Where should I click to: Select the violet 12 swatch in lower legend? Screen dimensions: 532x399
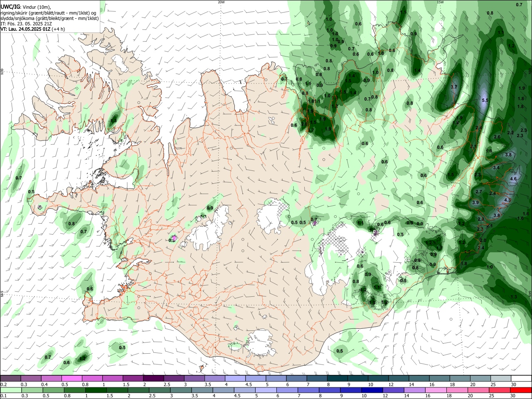point(393,390)
